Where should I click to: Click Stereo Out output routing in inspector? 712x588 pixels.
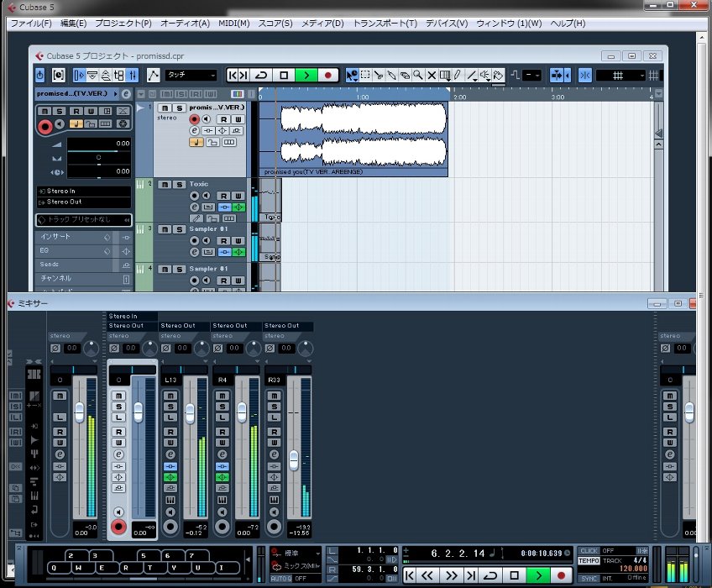coord(84,202)
